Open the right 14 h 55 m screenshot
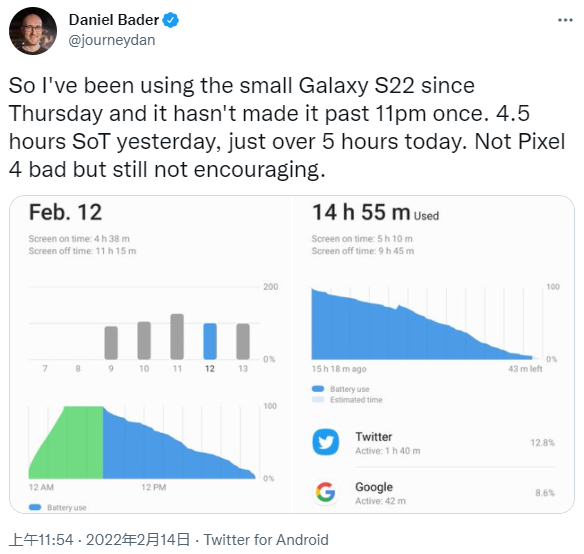 [x=434, y=354]
